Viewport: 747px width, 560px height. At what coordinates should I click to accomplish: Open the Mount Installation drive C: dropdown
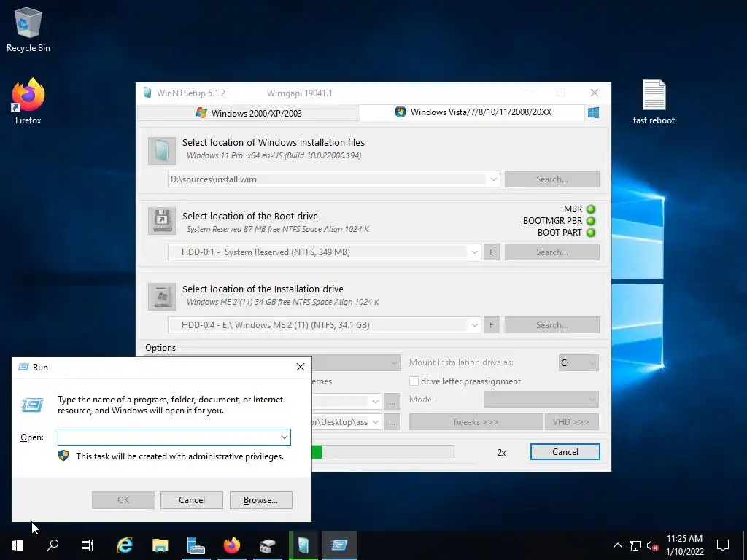pos(578,363)
